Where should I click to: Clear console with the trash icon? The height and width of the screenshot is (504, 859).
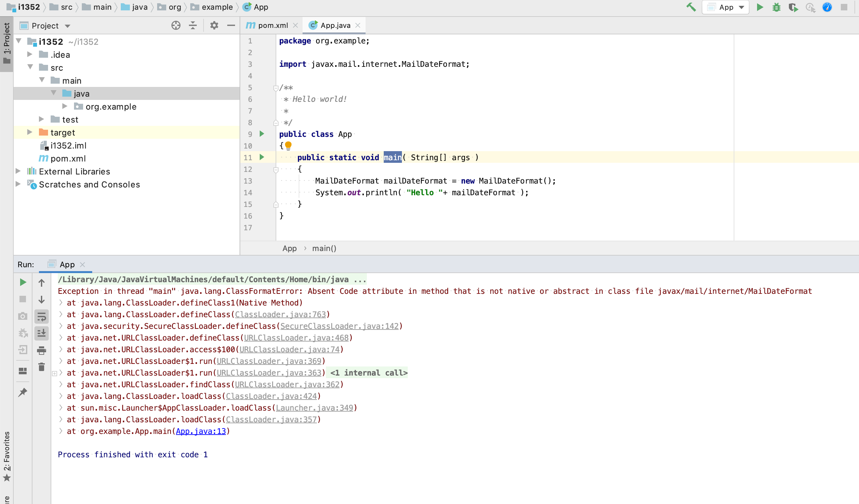(x=42, y=367)
